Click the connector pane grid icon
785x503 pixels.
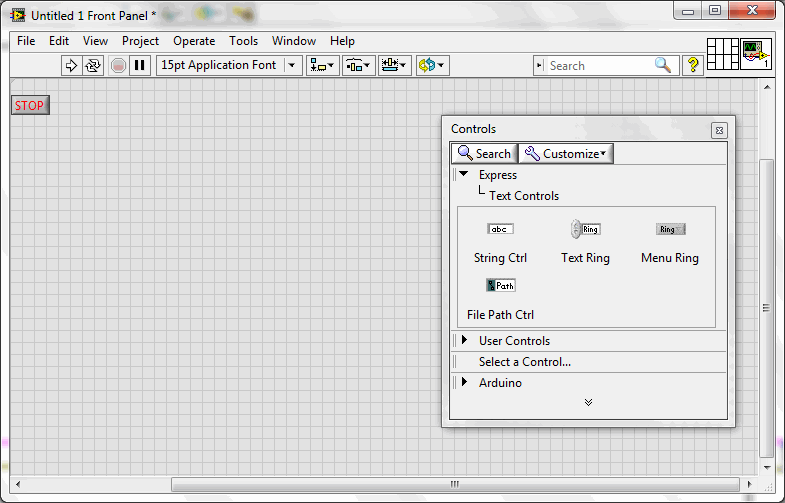click(722, 54)
